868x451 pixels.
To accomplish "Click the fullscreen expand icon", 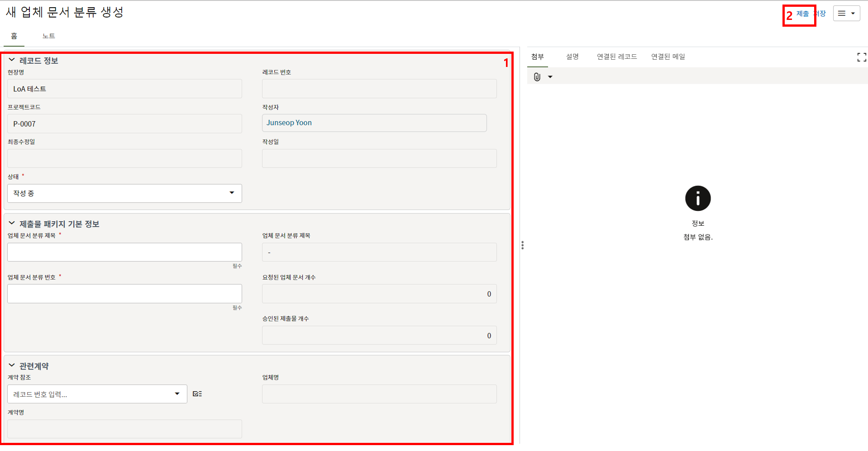I will click(x=861, y=57).
